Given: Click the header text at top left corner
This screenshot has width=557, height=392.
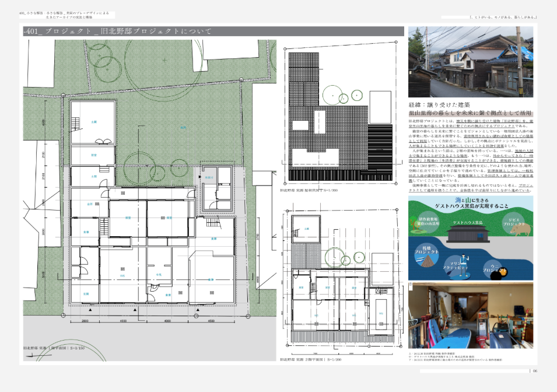Looking at the screenshot, I should (65, 15).
